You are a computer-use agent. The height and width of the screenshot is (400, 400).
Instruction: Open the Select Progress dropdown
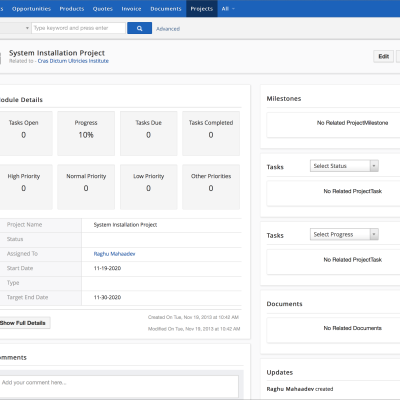point(344,234)
